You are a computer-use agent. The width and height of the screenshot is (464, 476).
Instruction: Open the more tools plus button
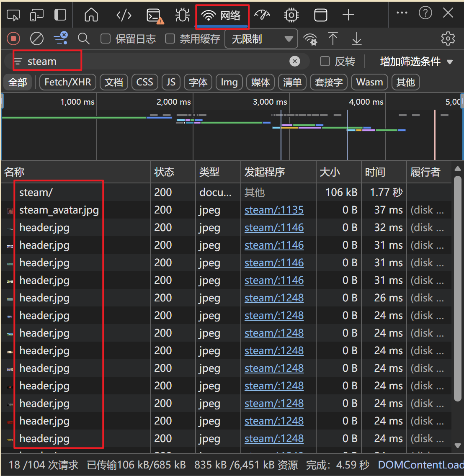pyautogui.click(x=348, y=15)
